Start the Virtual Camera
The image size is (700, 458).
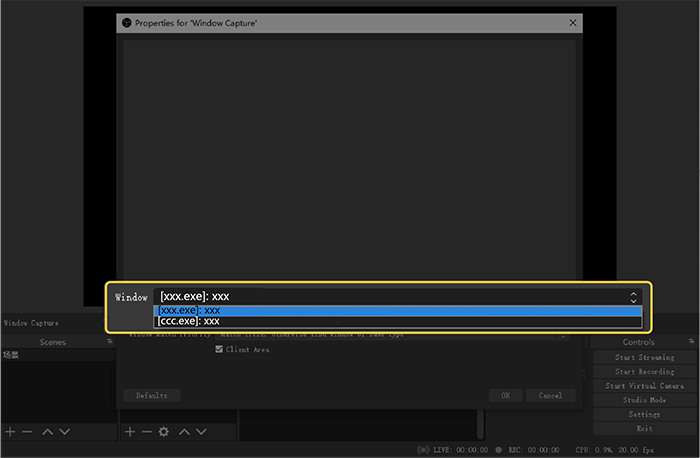(x=644, y=385)
